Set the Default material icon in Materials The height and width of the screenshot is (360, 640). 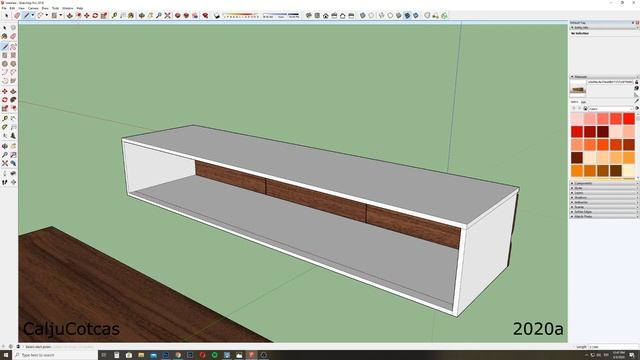[636, 94]
